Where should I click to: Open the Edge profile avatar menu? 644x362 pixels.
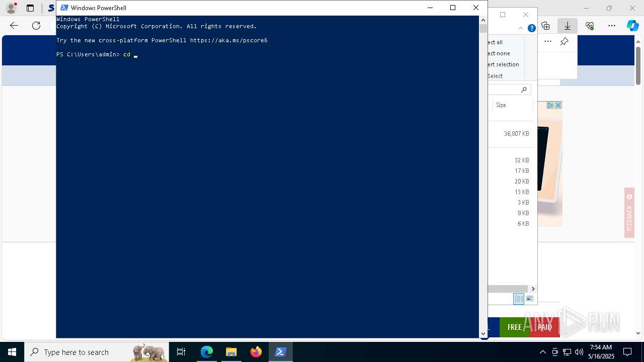click(x=11, y=8)
